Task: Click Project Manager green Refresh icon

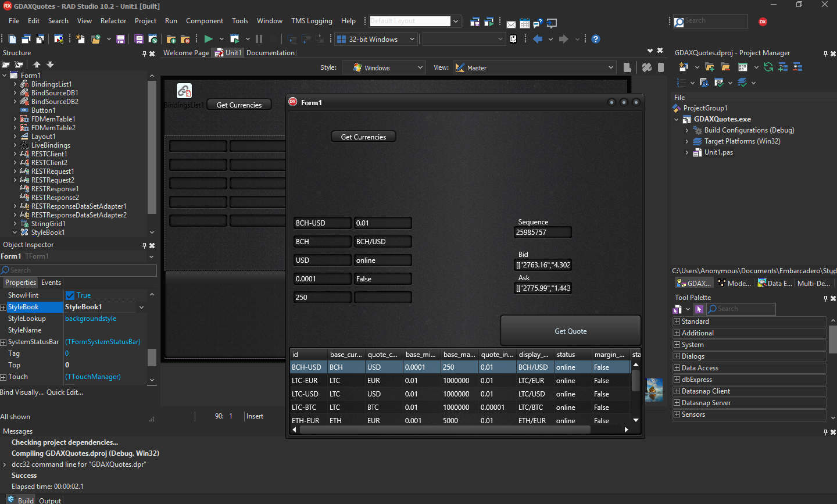Action: pyautogui.click(x=768, y=67)
